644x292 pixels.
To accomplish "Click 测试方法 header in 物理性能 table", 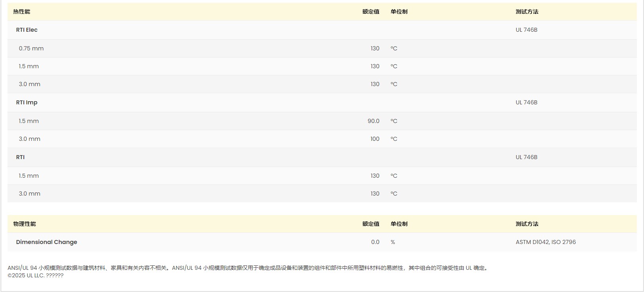I will 527,224.
